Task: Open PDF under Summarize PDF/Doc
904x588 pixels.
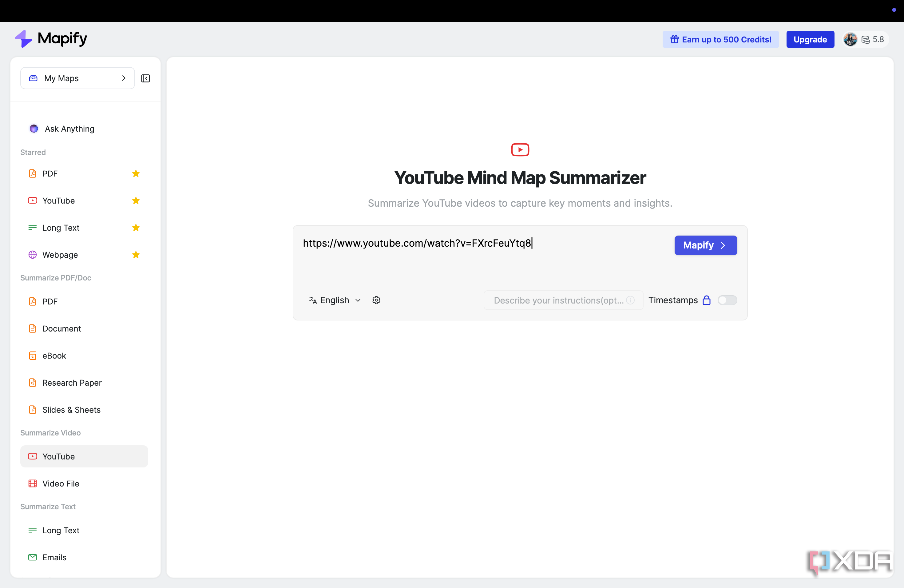Action: (84, 301)
